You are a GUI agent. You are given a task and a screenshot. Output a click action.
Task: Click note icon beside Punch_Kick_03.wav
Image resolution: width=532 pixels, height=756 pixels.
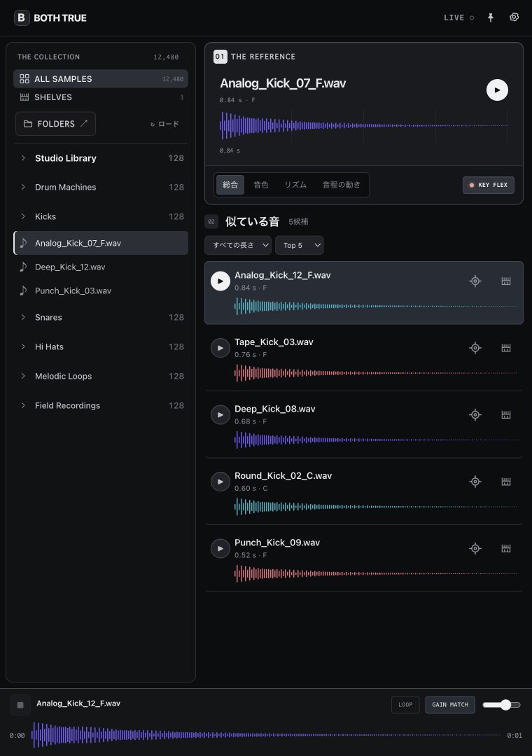coord(22,290)
